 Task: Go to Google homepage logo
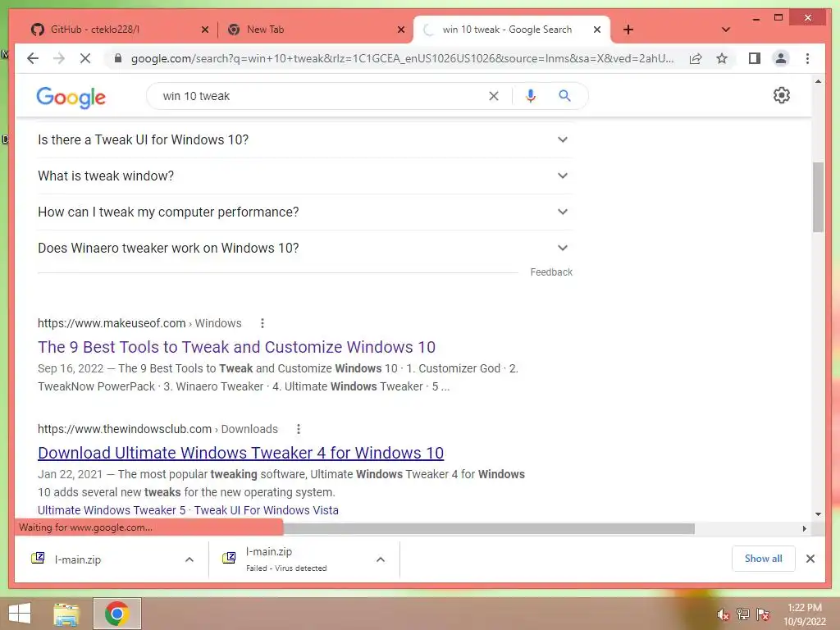(x=71, y=98)
